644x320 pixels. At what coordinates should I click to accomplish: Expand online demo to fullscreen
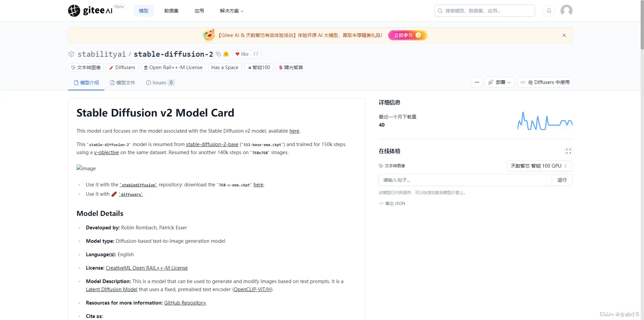click(x=569, y=151)
